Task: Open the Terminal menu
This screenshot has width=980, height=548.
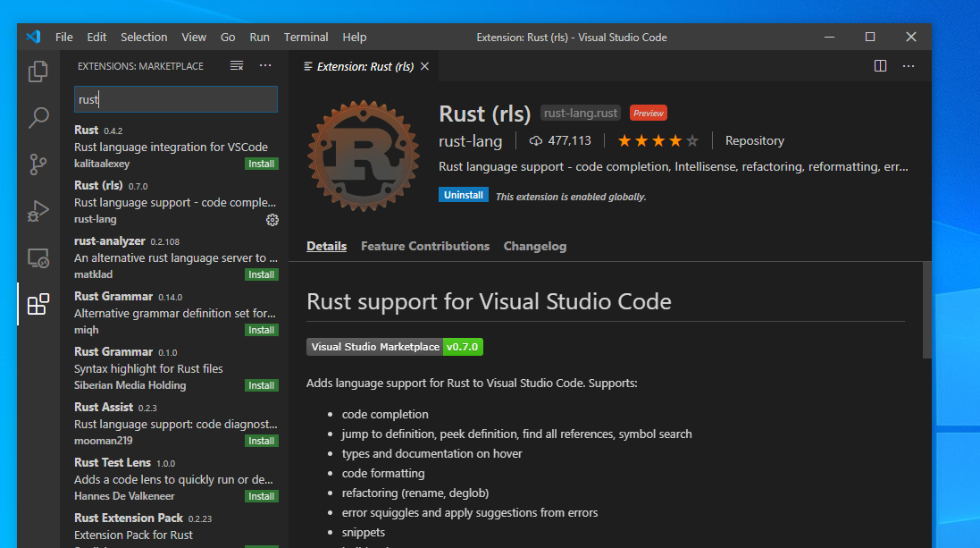Action: pos(306,37)
